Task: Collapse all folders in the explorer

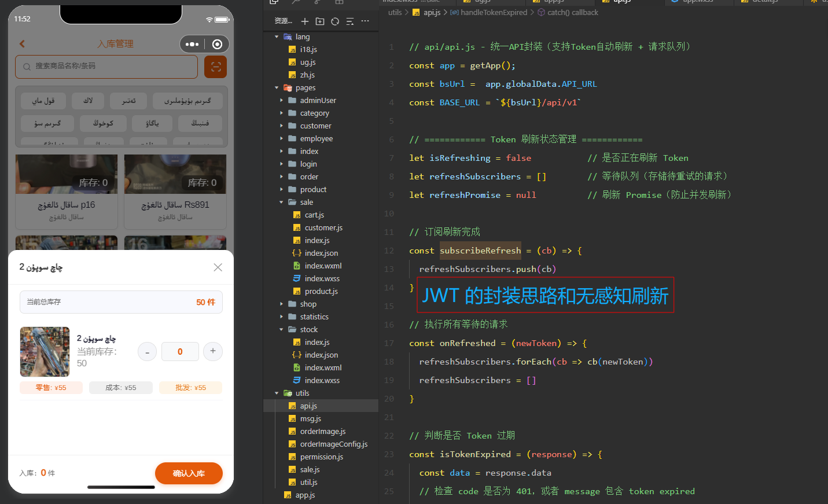Action: pos(350,21)
